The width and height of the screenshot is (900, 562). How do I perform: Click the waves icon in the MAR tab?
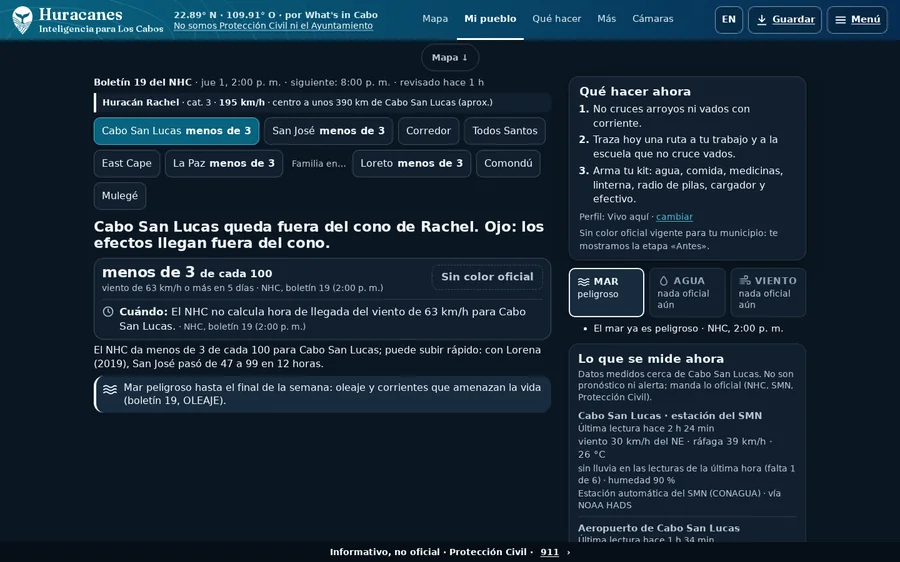[583, 281]
